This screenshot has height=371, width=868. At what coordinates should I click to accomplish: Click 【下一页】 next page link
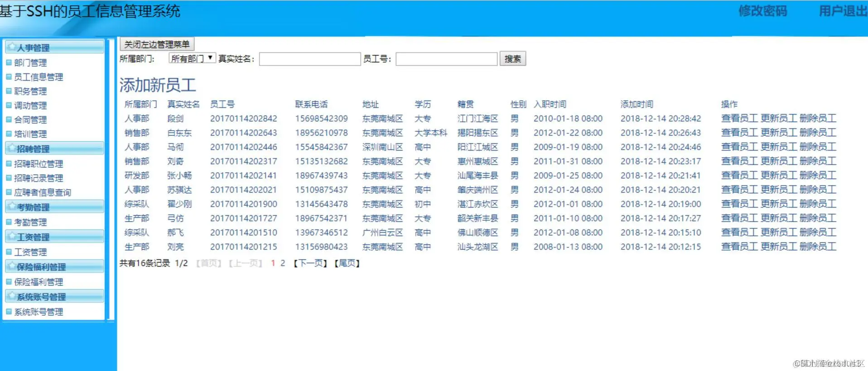tap(310, 263)
